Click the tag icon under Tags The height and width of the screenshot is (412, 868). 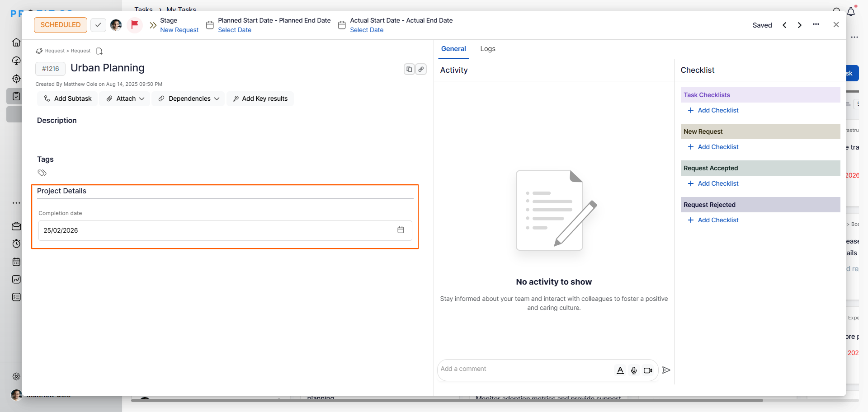click(42, 173)
